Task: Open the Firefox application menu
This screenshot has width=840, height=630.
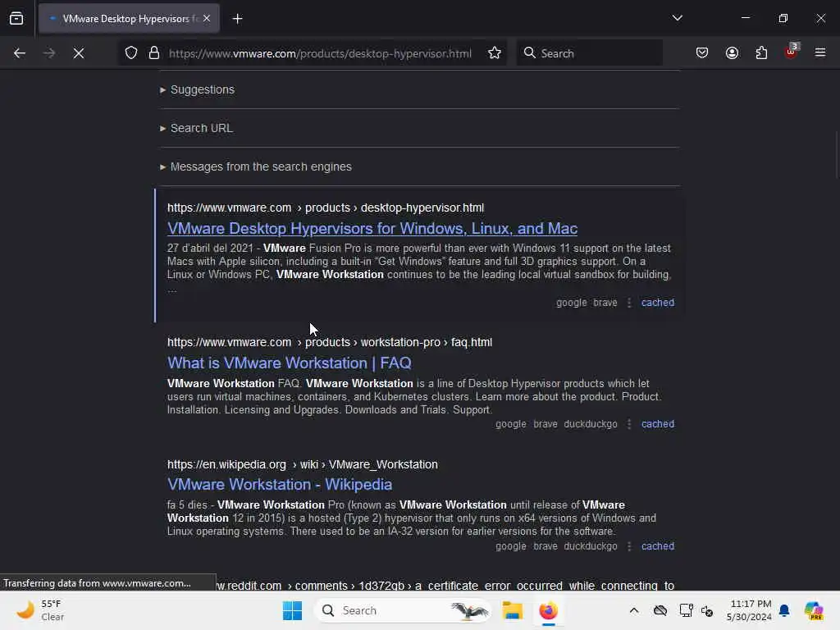Action: [x=820, y=53]
